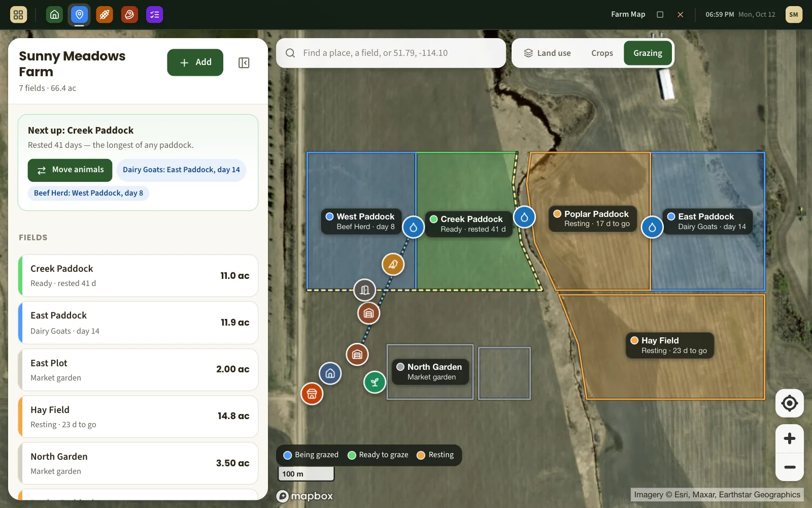Select the orange marker below West Paddock
The image size is (812, 508).
tap(393, 264)
